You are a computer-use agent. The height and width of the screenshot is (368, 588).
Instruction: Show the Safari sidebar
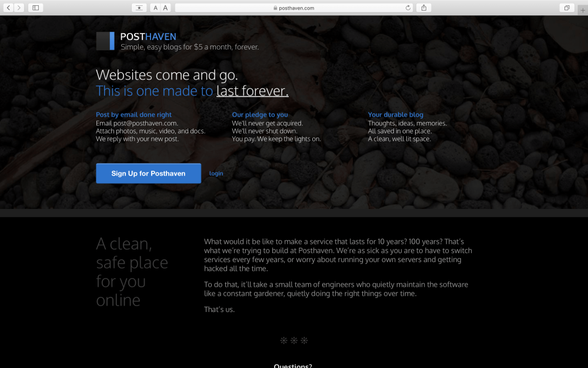36,8
